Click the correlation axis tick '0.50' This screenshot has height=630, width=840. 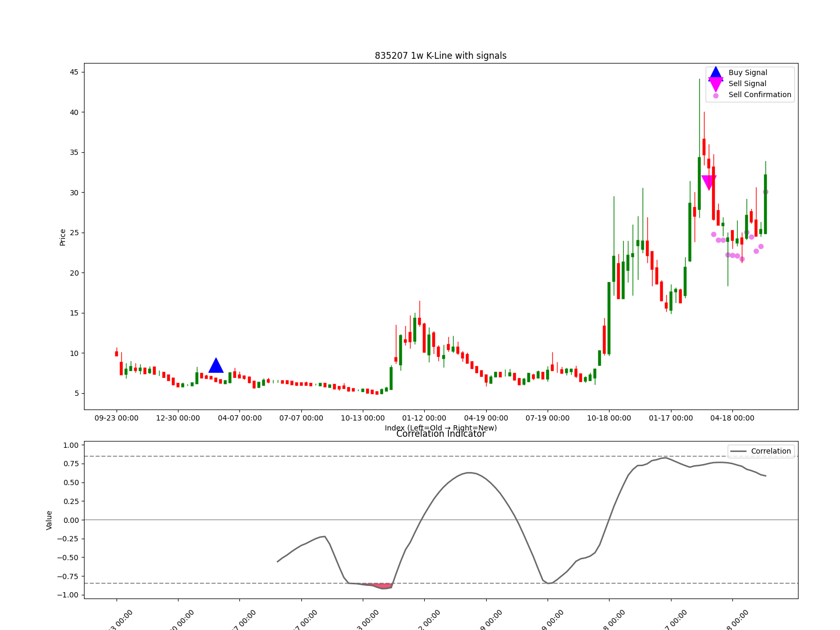71,482
